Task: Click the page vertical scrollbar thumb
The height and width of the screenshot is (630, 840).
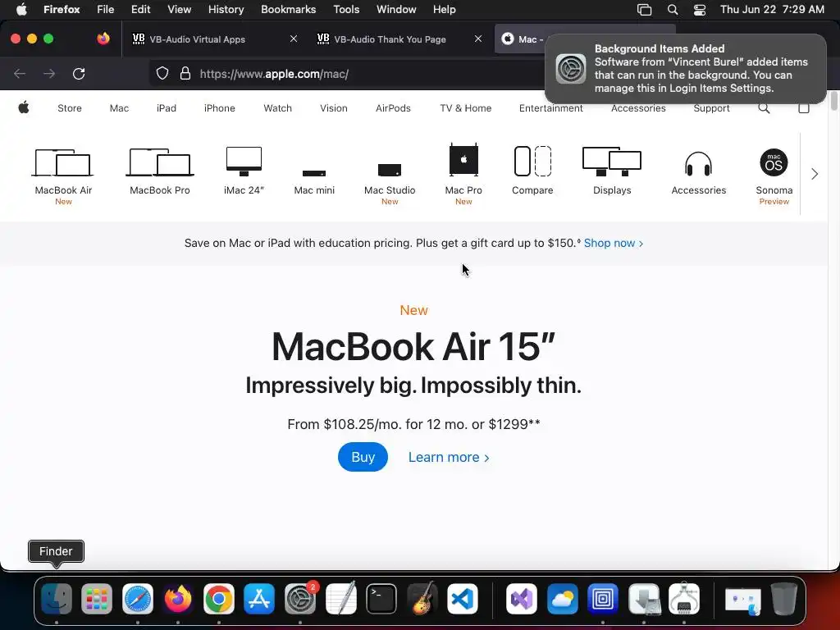Action: [x=833, y=101]
